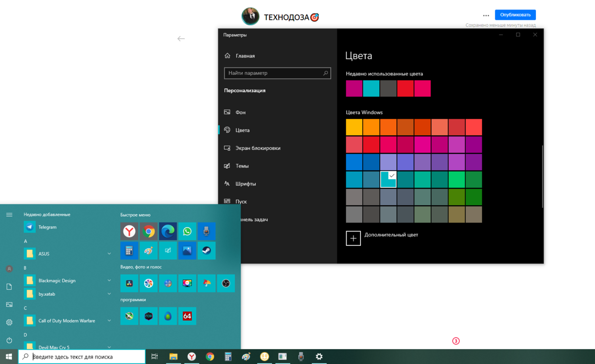
Task: Launch the Paint tile in Start menu
Action: (148, 250)
